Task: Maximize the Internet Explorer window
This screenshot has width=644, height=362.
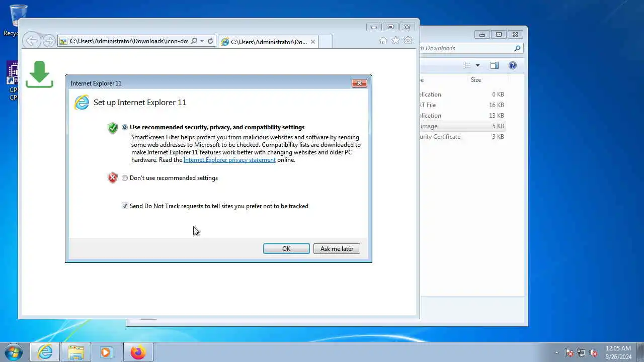Action: point(390,27)
